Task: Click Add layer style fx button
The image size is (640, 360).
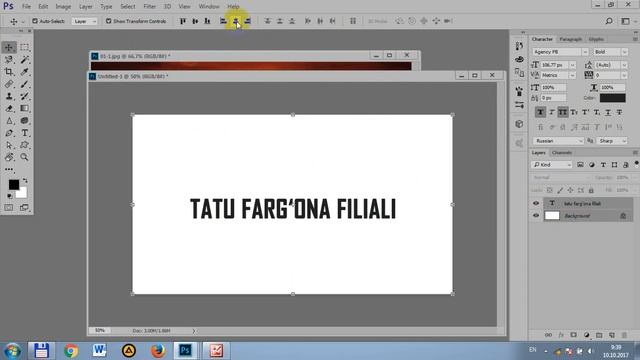Action: click(561, 335)
